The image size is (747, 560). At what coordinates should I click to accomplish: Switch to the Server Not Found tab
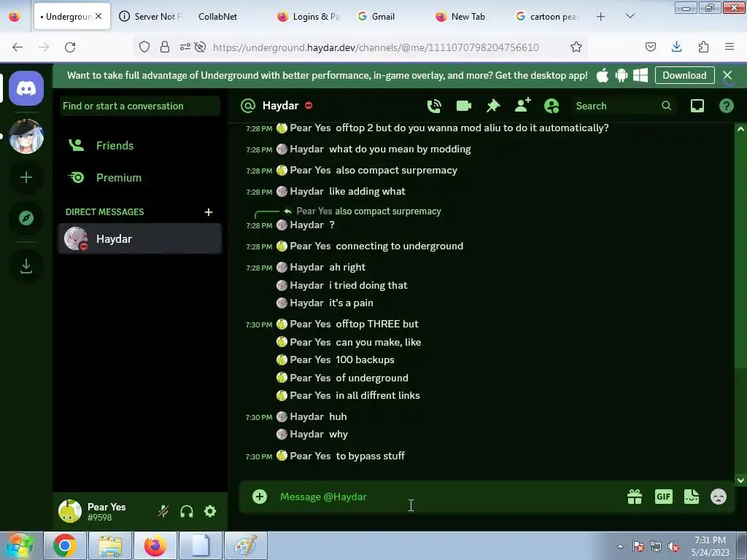click(x=151, y=16)
